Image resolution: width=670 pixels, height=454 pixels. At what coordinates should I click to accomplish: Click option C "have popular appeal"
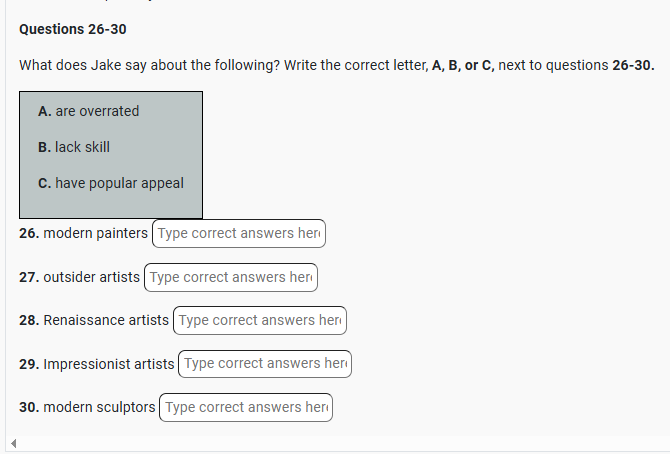pos(110,183)
